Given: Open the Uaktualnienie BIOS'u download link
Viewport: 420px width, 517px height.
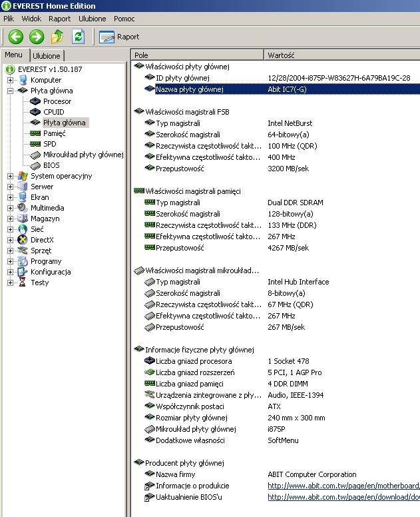Looking at the screenshot, I should click(x=343, y=497).
